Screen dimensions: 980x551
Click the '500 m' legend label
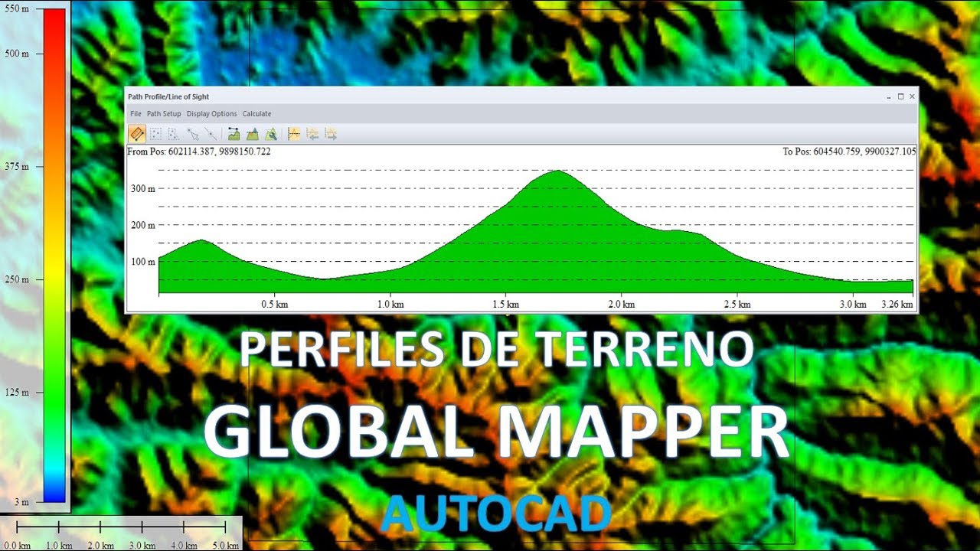[17, 54]
